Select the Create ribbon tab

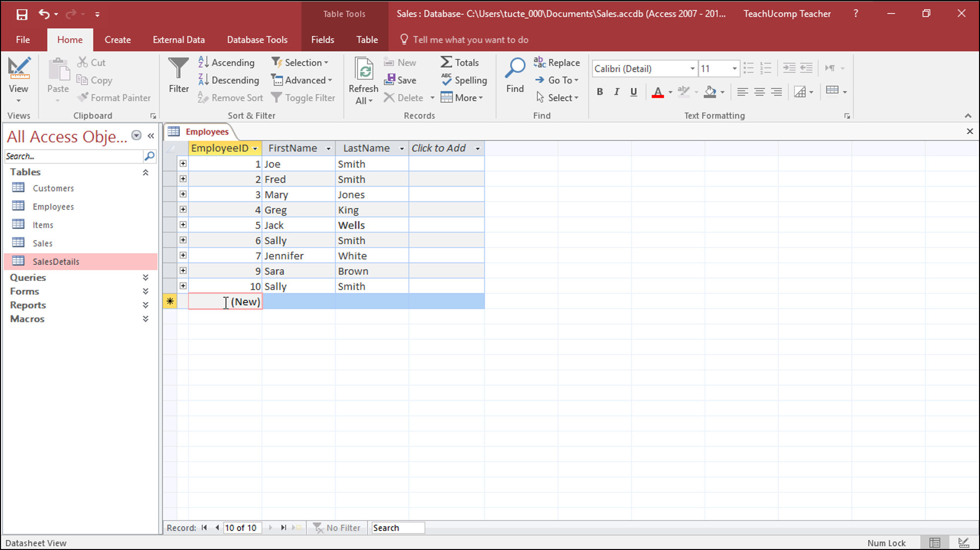coord(118,40)
